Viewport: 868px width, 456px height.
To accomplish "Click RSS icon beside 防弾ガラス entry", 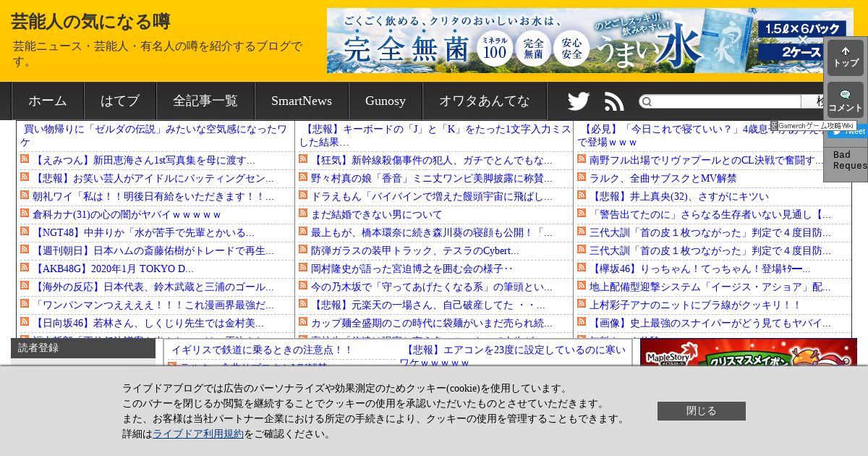I will 304,250.
